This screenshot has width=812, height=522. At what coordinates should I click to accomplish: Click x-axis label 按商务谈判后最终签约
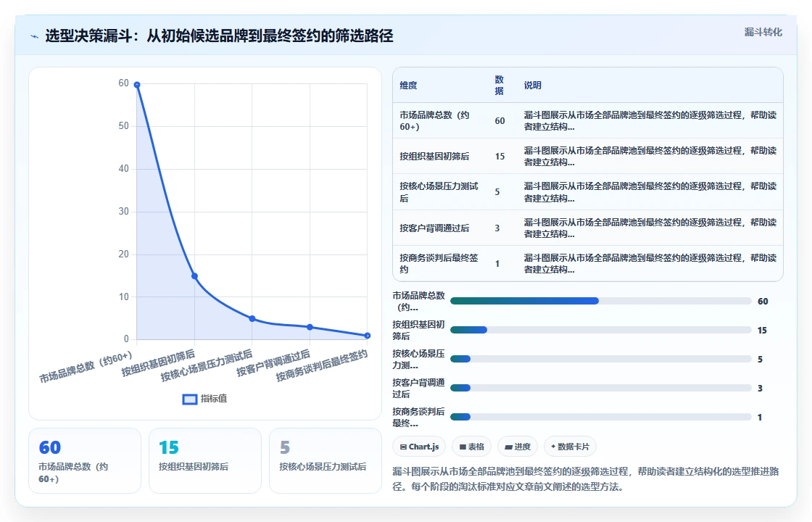322,365
